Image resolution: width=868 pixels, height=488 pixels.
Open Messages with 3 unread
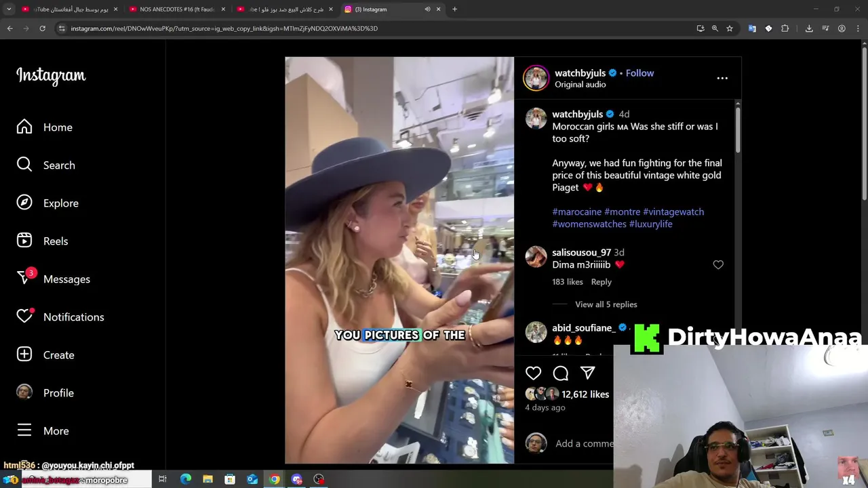[x=53, y=279]
